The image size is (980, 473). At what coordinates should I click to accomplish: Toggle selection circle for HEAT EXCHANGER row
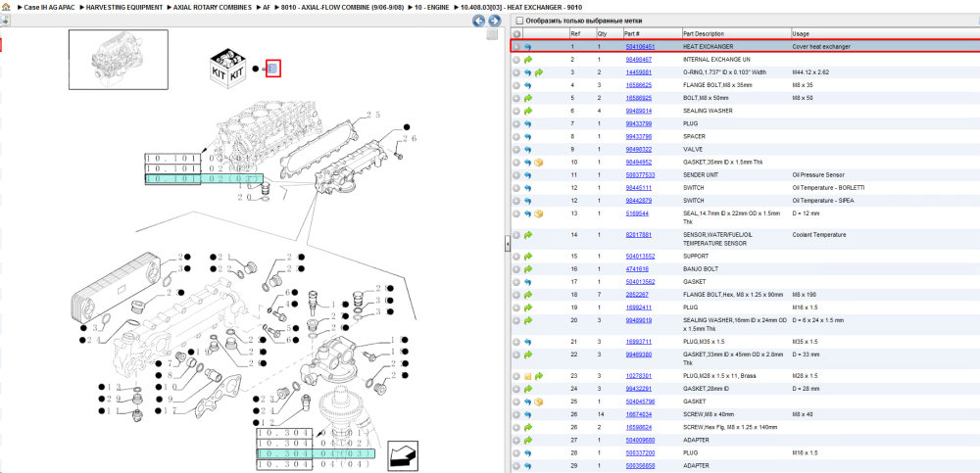tap(516, 47)
